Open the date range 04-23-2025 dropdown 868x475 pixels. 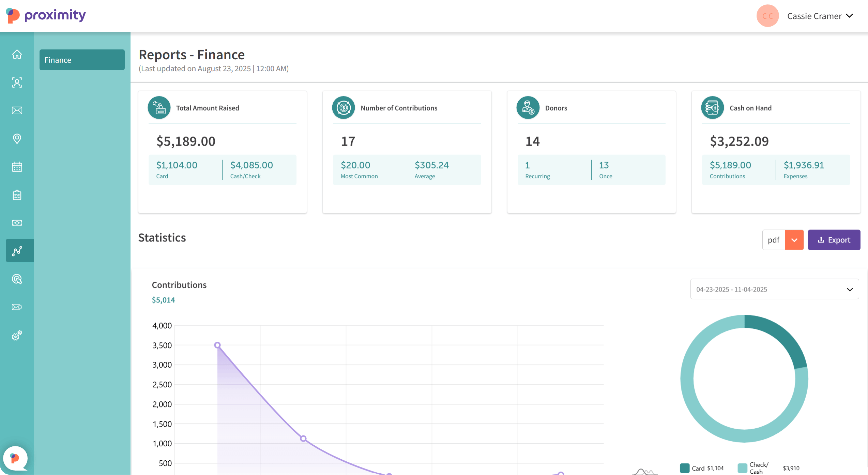[774, 289]
